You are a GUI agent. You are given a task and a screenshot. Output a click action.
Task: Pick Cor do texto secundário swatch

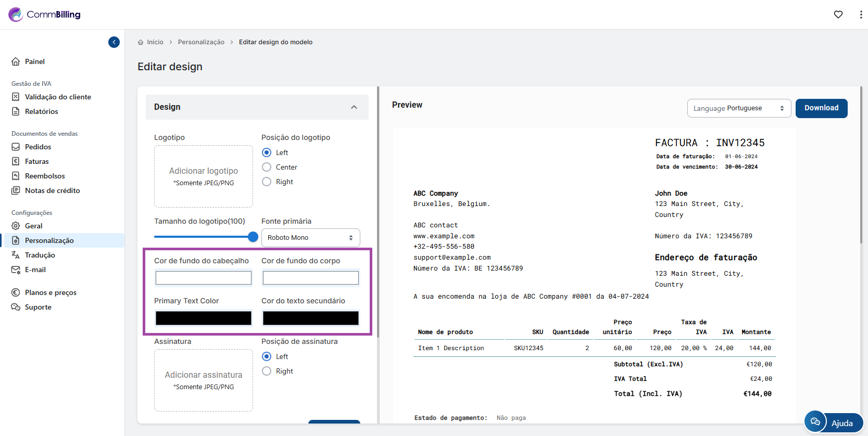coord(311,318)
